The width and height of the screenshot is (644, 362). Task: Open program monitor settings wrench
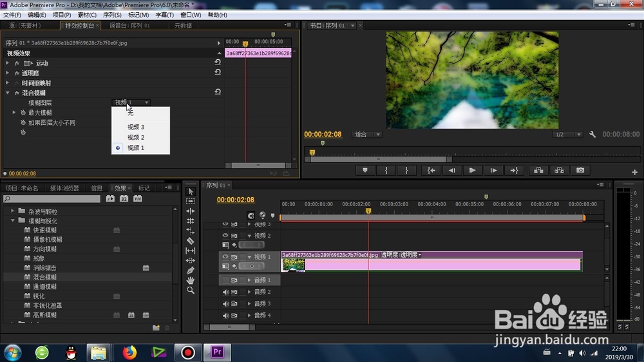click(592, 135)
